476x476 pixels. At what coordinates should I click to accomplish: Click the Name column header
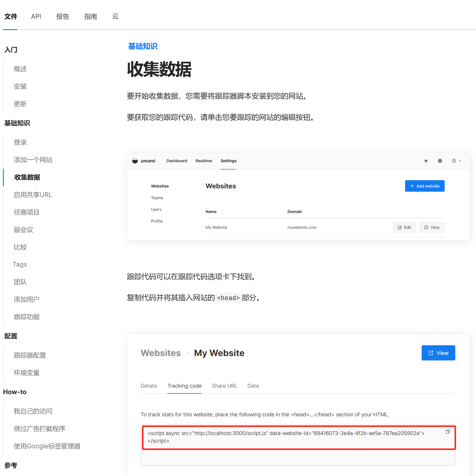[211, 212]
